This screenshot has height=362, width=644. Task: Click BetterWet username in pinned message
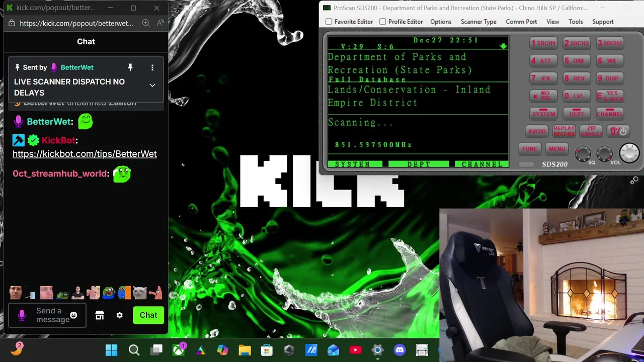pyautogui.click(x=77, y=67)
